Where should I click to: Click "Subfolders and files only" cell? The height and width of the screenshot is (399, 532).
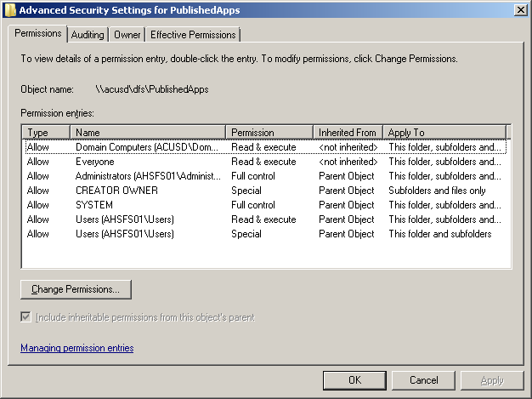[437, 191]
